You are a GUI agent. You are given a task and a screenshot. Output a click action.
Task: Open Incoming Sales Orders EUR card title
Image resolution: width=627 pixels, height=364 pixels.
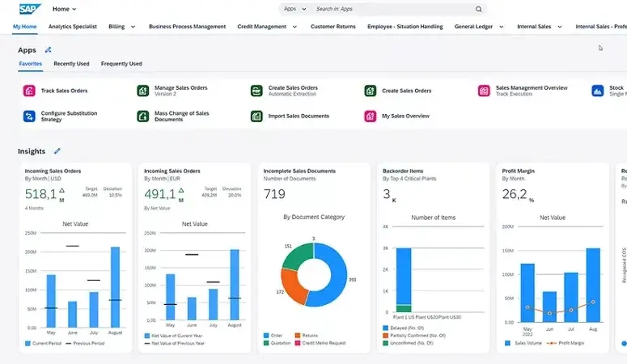[x=172, y=171]
